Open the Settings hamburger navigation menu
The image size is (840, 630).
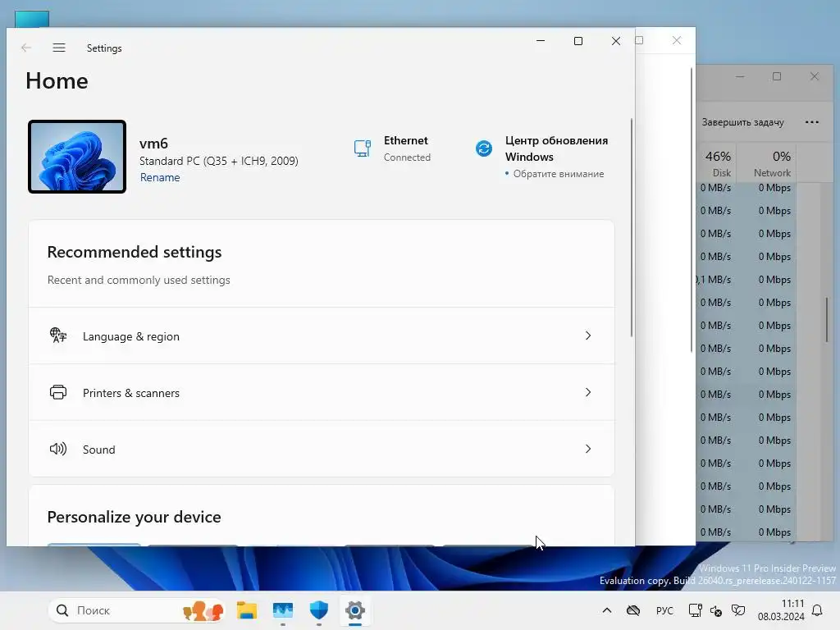click(59, 48)
